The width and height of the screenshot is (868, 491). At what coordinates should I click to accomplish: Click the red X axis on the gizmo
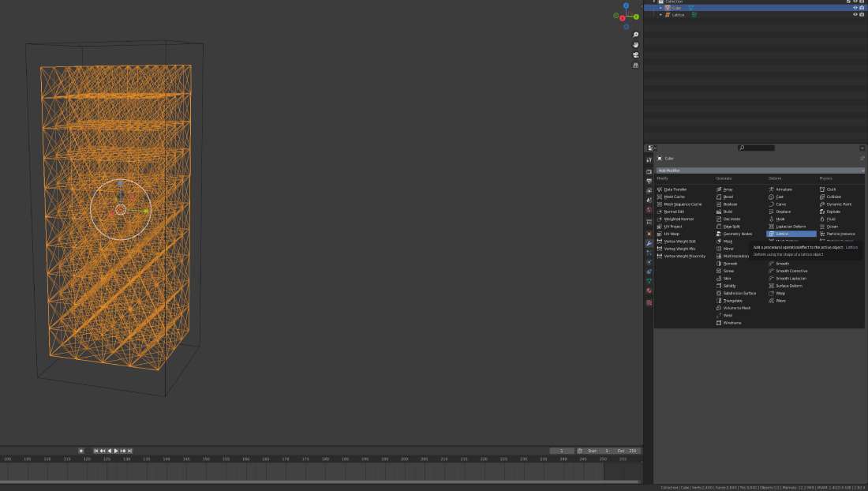[623, 18]
